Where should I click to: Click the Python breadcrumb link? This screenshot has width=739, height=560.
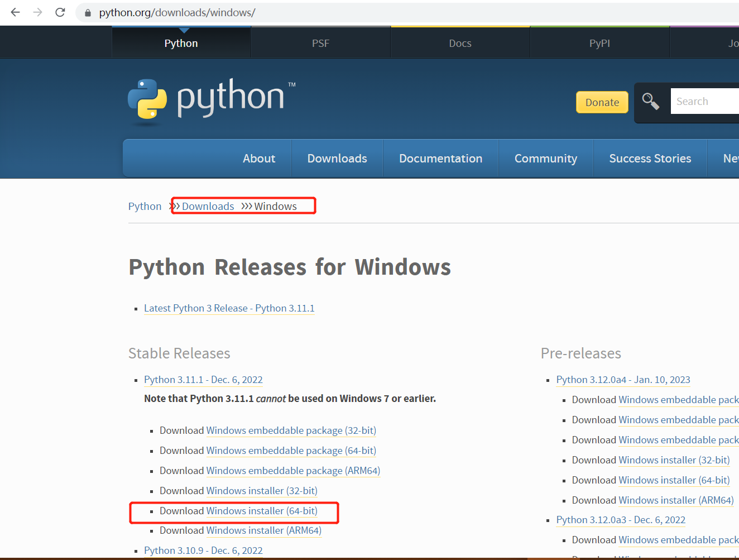(145, 206)
